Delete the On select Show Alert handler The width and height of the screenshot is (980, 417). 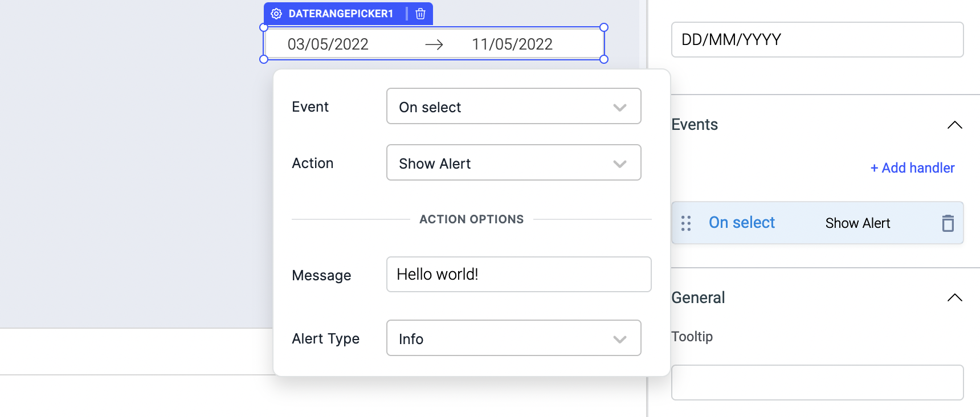pos(948,223)
